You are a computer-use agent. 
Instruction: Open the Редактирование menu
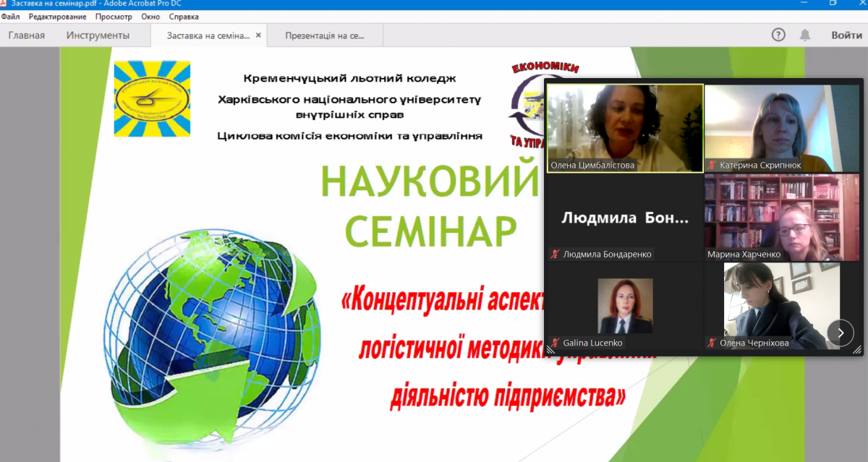57,16
